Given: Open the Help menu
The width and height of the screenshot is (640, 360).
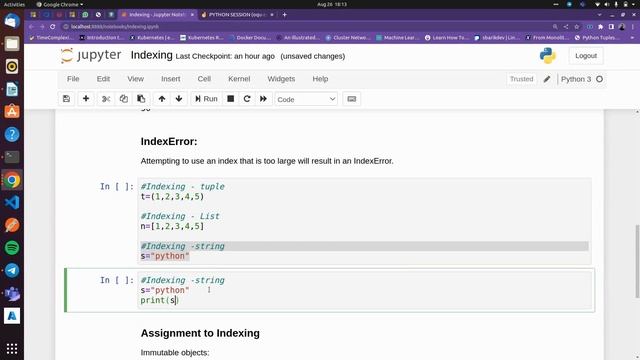Looking at the screenshot, I should click(x=320, y=79).
